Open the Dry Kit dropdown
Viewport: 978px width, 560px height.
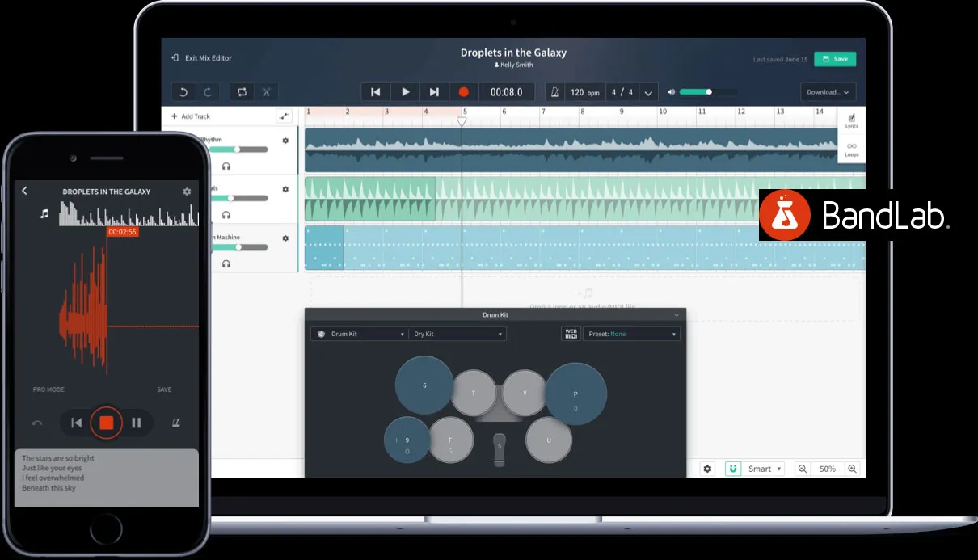[x=457, y=334]
